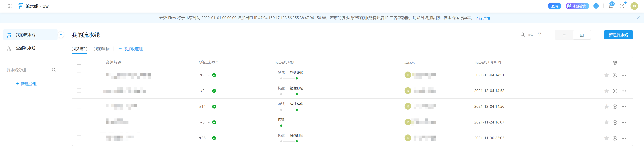Switch to 我的星标 tab
Viewport: 644px width, 167px height.
pyautogui.click(x=102, y=49)
